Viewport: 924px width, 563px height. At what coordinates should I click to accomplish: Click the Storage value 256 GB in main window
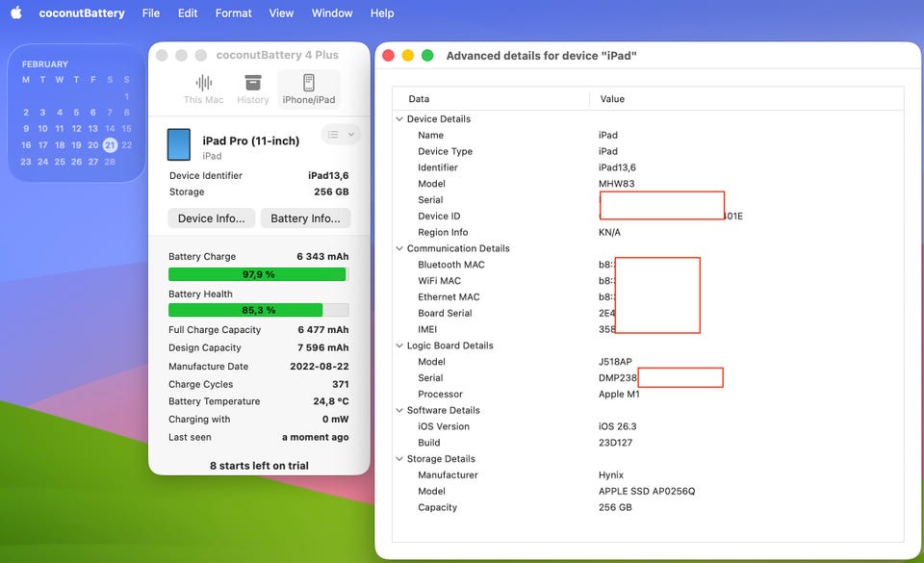coord(331,192)
